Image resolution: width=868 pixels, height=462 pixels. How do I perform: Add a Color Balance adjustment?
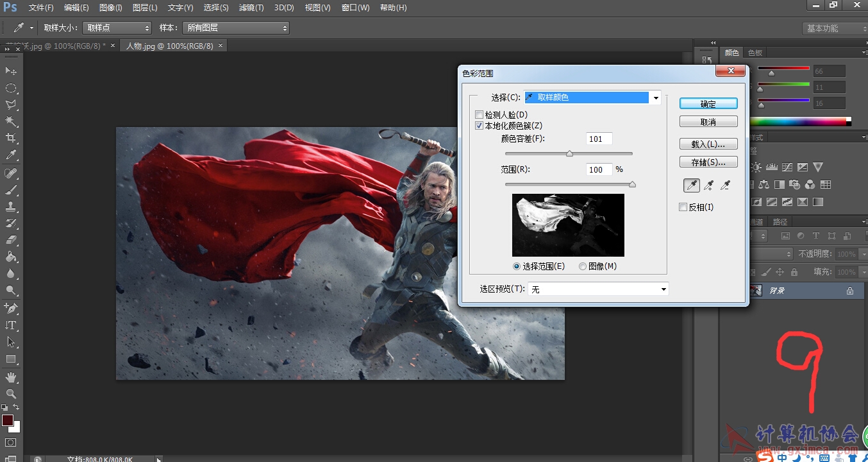point(764,185)
